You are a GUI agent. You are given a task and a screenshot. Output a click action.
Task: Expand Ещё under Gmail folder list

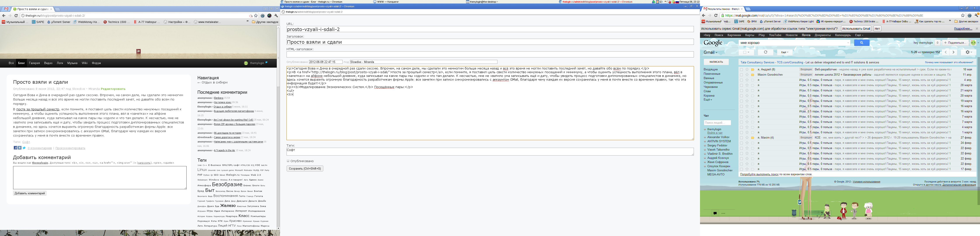point(708,100)
